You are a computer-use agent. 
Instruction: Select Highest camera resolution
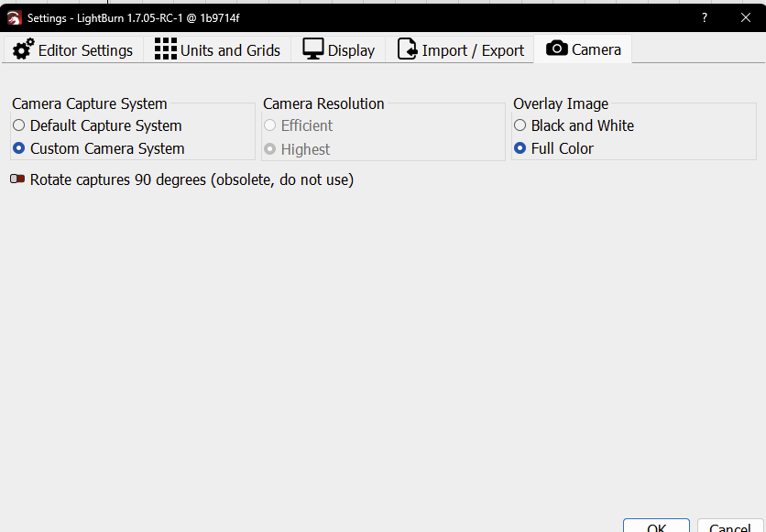click(269, 149)
